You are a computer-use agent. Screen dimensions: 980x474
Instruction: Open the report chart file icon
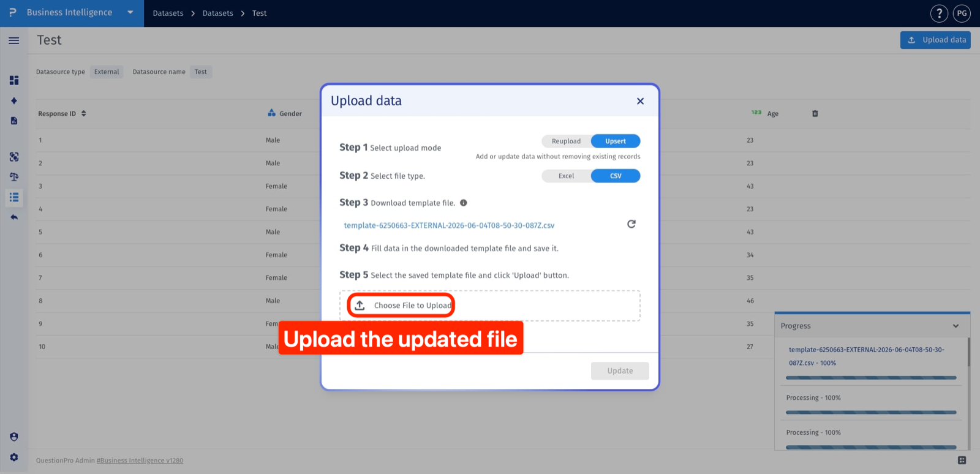13,121
